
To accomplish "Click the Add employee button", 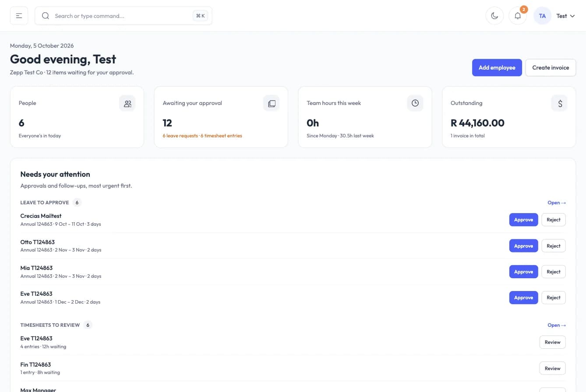I will pyautogui.click(x=497, y=68).
